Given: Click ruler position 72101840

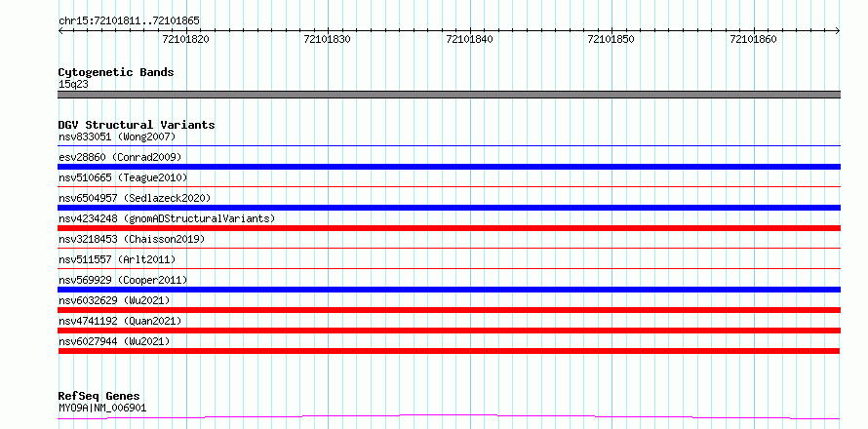Looking at the screenshot, I should 470,39.
